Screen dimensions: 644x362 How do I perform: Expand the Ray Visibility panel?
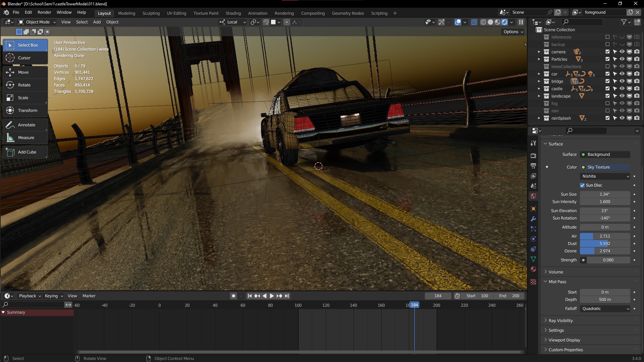click(560, 321)
